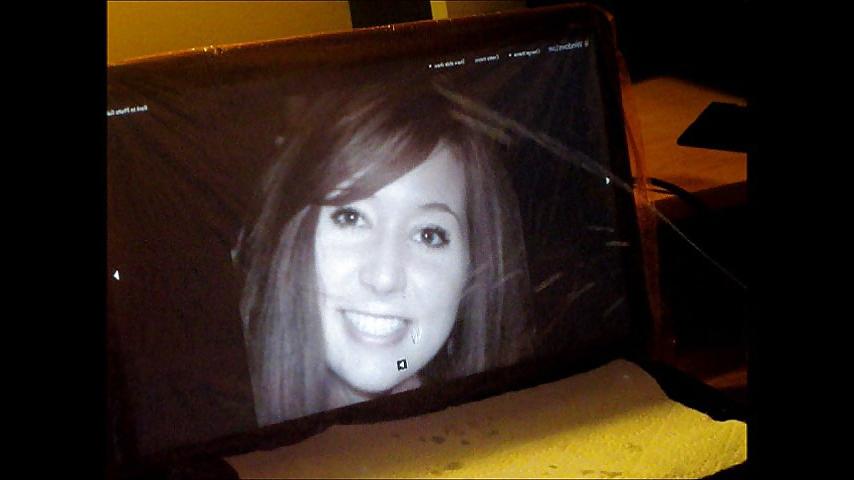This screenshot has width=854, height=480.
Task: Open the Change theme dropdown
Action: [525, 53]
